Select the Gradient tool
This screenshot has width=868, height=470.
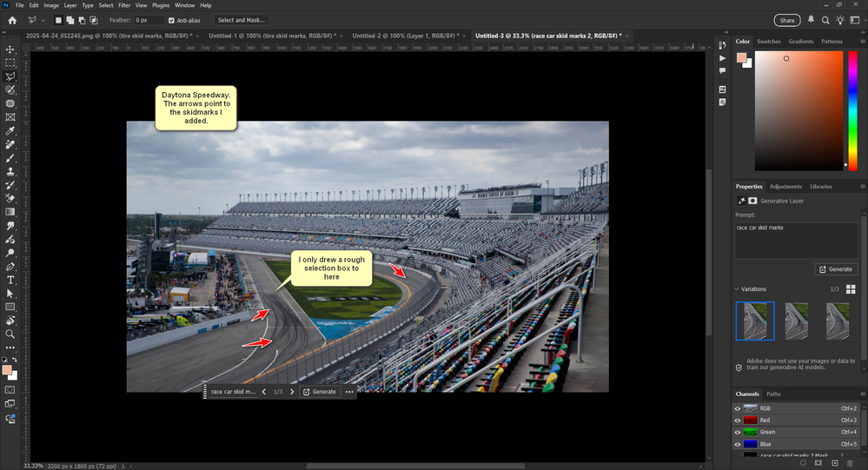[x=10, y=212]
